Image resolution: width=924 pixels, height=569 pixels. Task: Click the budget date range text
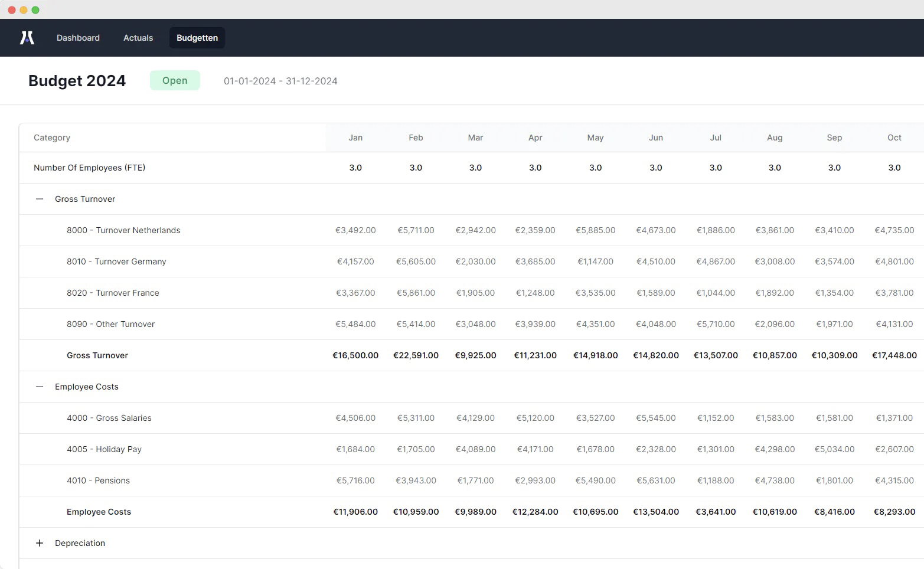280,81
